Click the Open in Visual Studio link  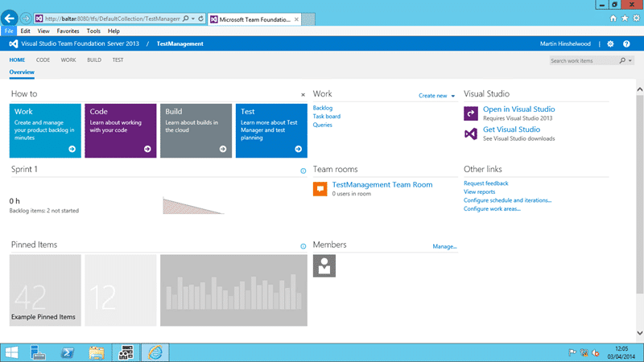(x=518, y=109)
